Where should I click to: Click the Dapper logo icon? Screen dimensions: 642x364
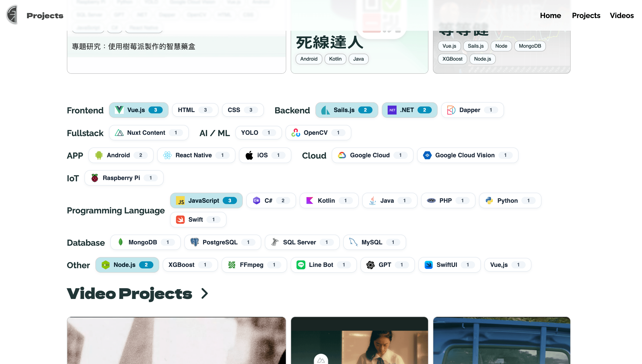coord(451,110)
